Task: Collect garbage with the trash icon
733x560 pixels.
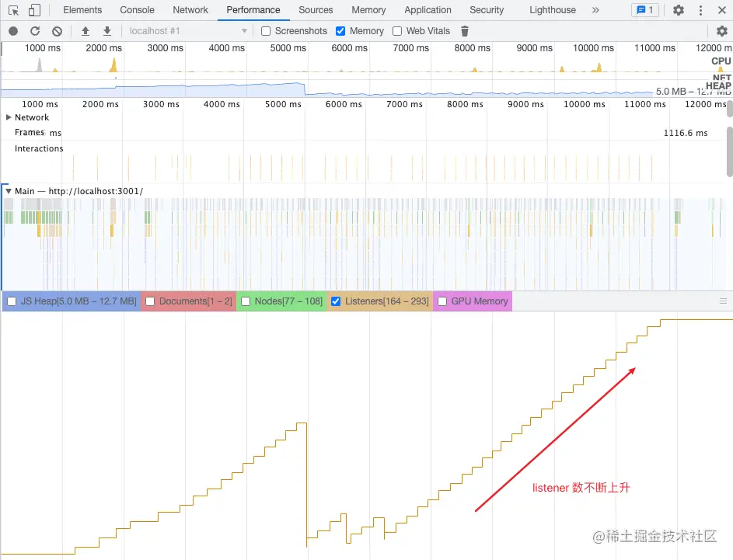Action: pyautogui.click(x=465, y=31)
